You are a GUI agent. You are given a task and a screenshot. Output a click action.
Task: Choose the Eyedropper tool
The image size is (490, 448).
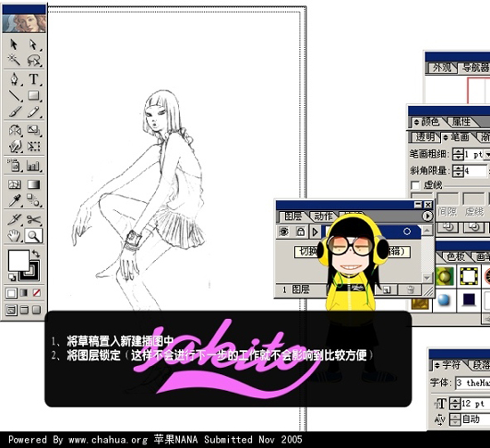tap(14, 201)
